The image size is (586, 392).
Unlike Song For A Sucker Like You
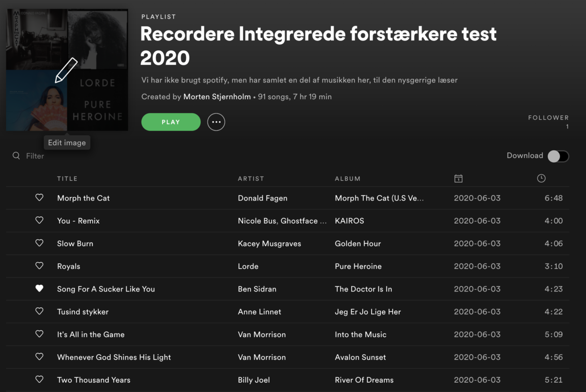pyautogui.click(x=40, y=289)
